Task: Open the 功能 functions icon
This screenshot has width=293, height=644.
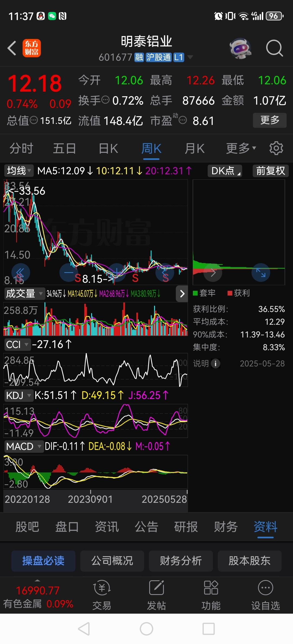Action: tap(211, 595)
